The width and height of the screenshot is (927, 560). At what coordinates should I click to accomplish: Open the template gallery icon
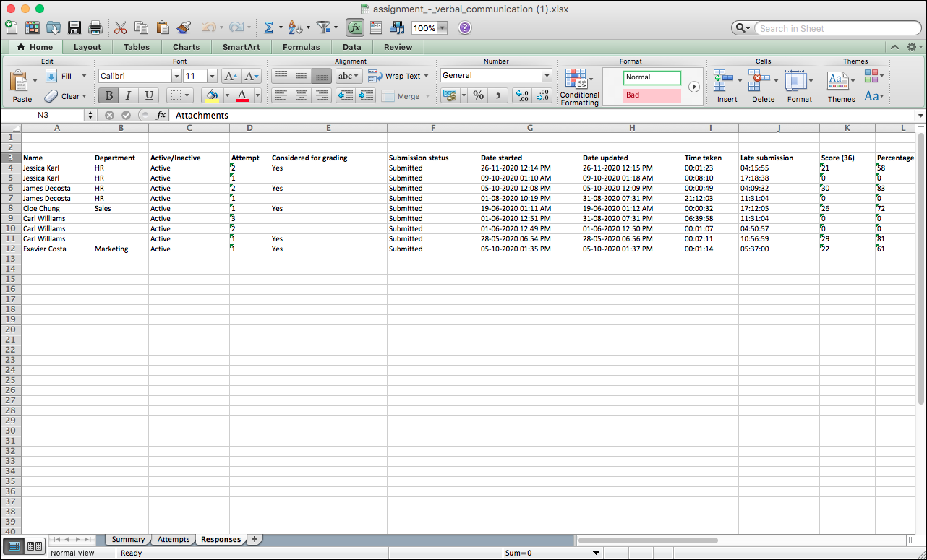(x=33, y=27)
